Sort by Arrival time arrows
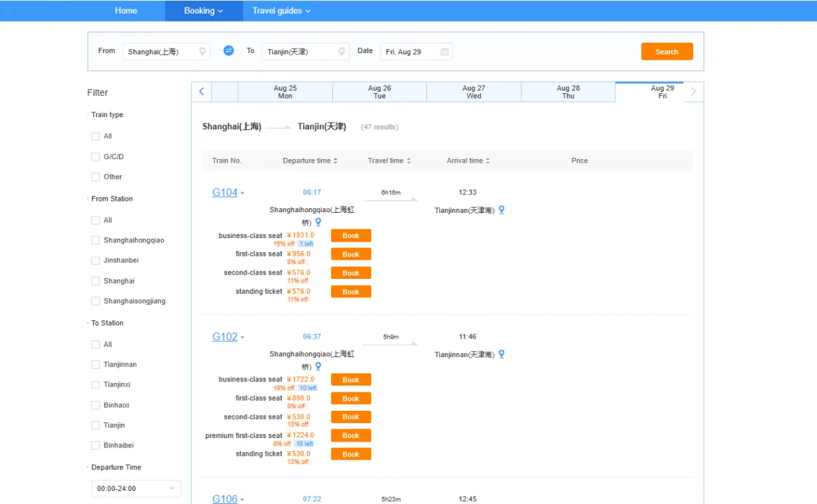The height and width of the screenshot is (504, 817). click(488, 161)
